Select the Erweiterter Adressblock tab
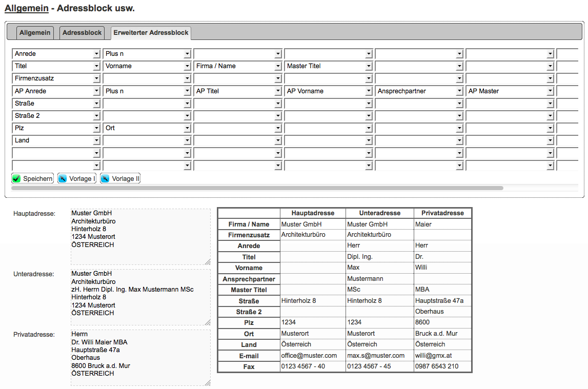 (151, 33)
